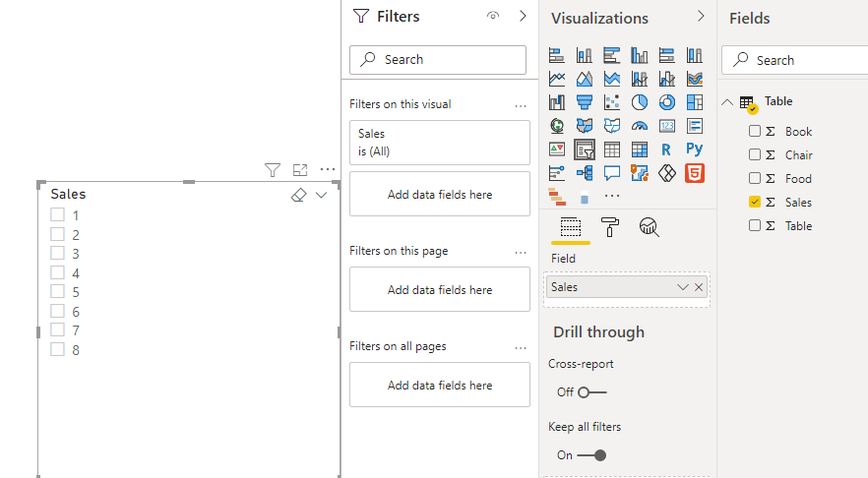
Task: Switch to the Fields tab of visualization
Action: click(x=571, y=227)
